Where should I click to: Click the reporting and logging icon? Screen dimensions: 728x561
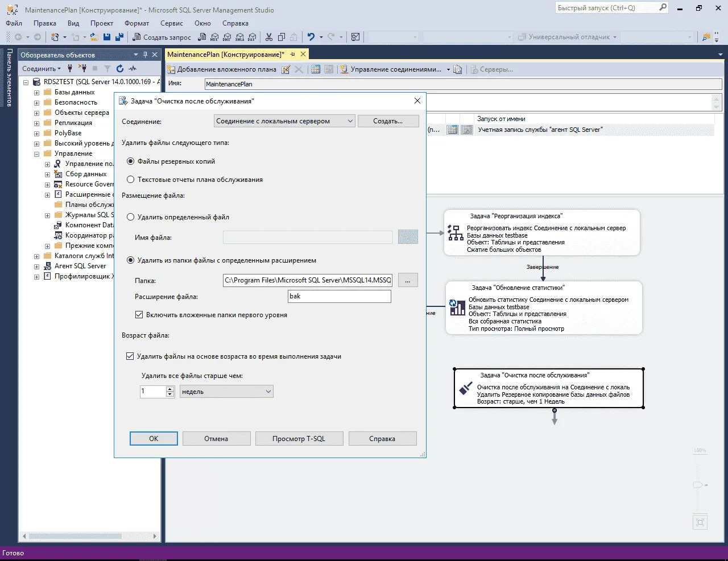pos(458,69)
